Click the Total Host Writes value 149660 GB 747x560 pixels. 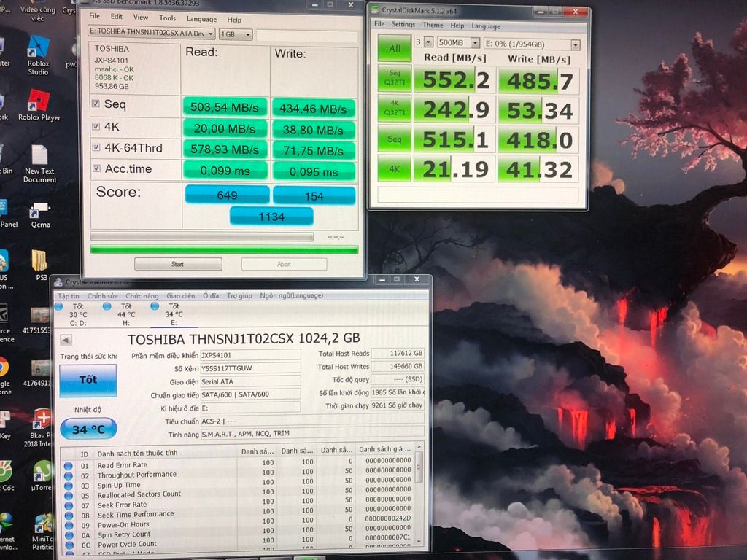(x=398, y=366)
